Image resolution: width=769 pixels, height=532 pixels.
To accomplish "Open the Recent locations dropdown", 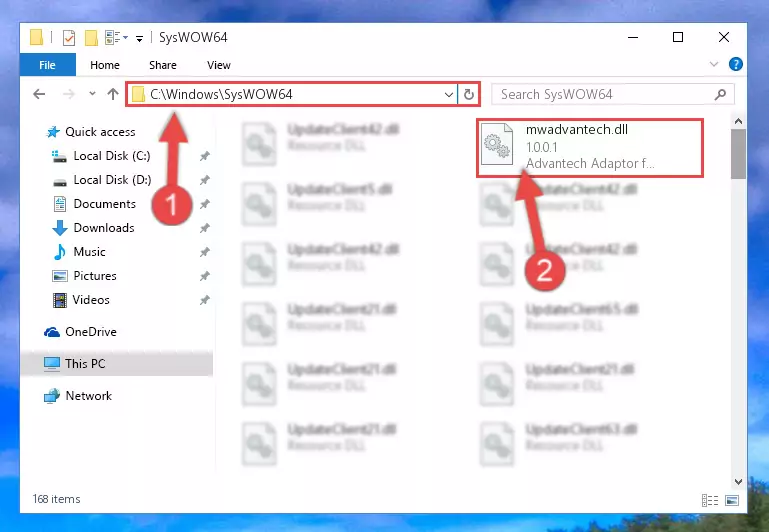I will click(x=92, y=94).
